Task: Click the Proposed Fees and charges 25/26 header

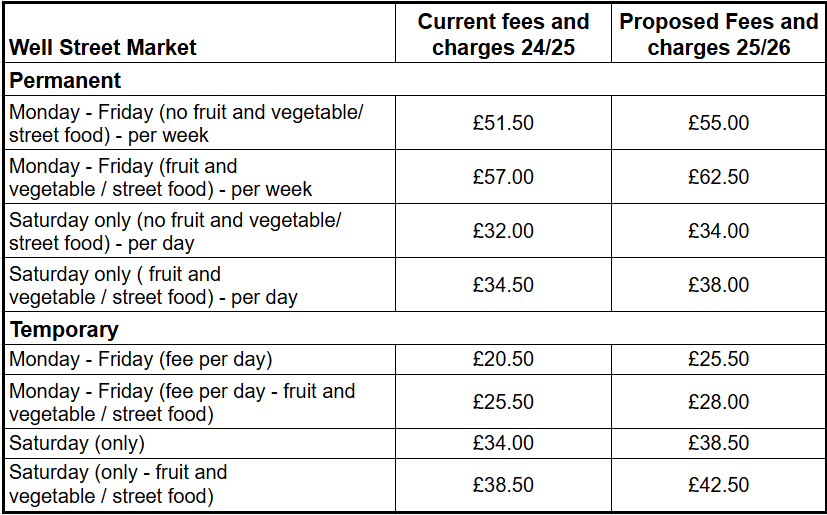Action: coord(718,33)
